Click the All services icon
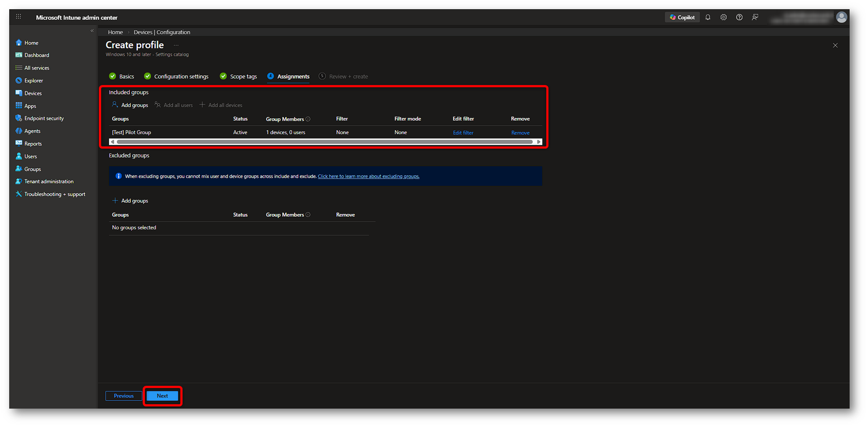The image size is (868, 427). click(x=19, y=68)
